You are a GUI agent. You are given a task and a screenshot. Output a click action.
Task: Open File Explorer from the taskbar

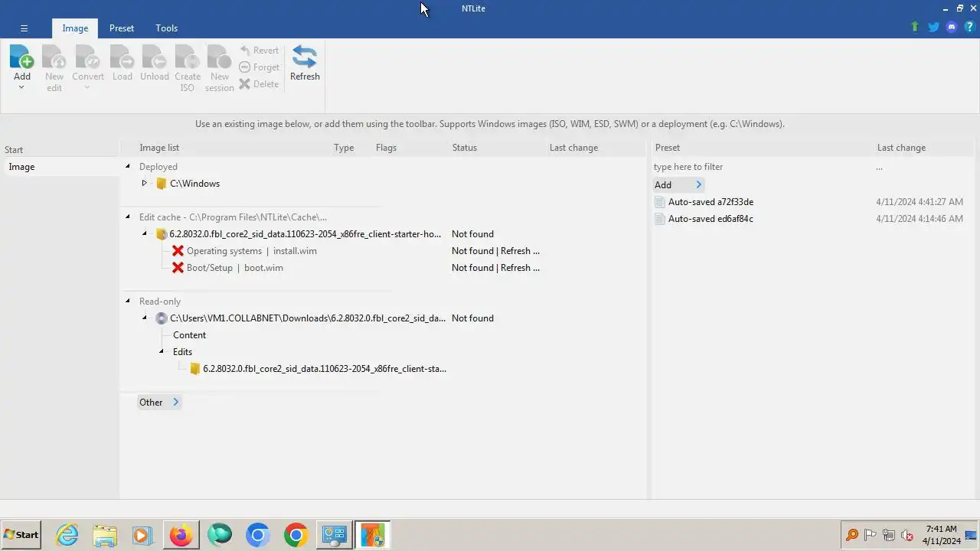click(105, 535)
